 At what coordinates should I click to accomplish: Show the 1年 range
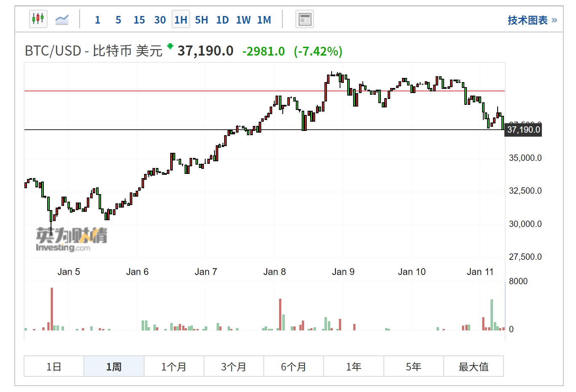click(x=354, y=366)
